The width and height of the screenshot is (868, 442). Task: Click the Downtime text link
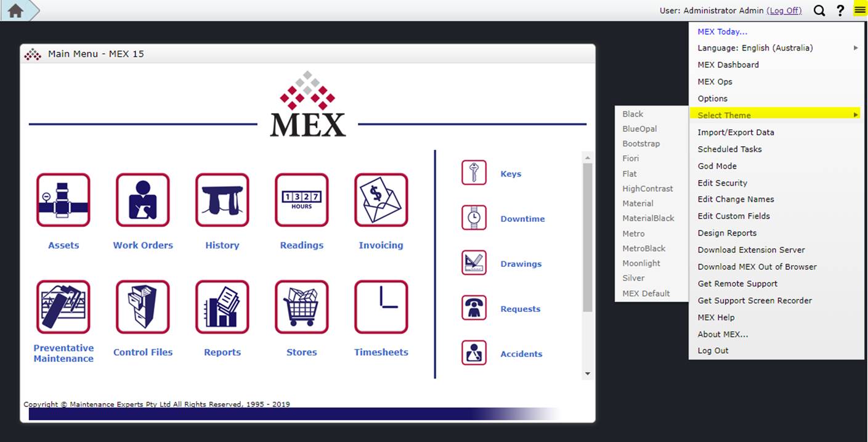(522, 219)
